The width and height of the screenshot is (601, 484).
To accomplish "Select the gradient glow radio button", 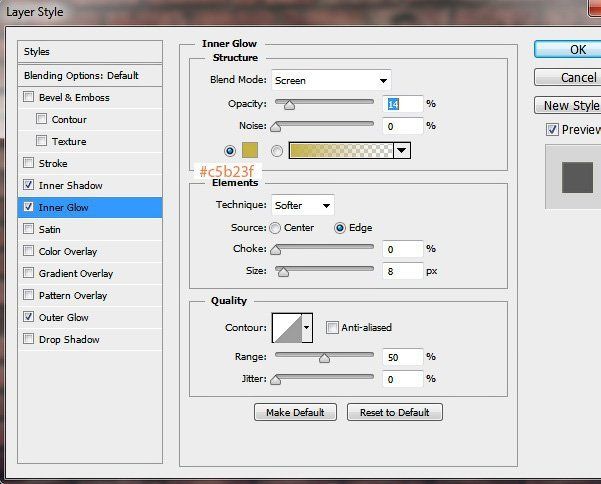I will [276, 150].
